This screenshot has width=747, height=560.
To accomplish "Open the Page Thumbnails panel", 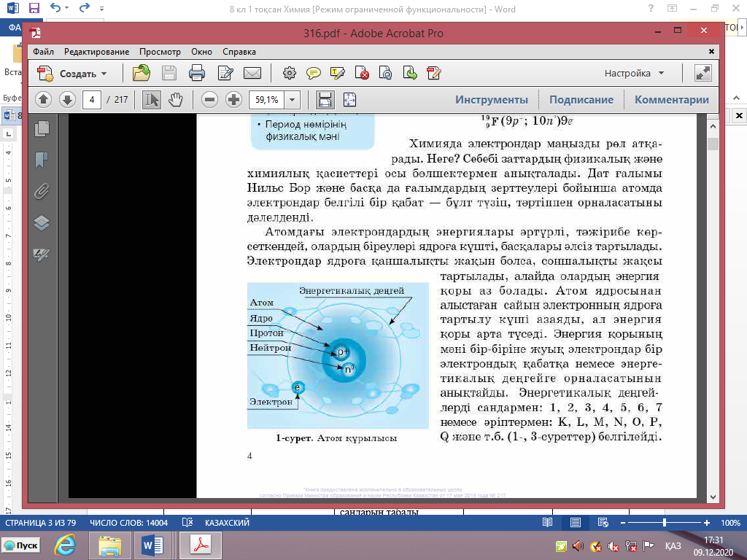I will [42, 128].
